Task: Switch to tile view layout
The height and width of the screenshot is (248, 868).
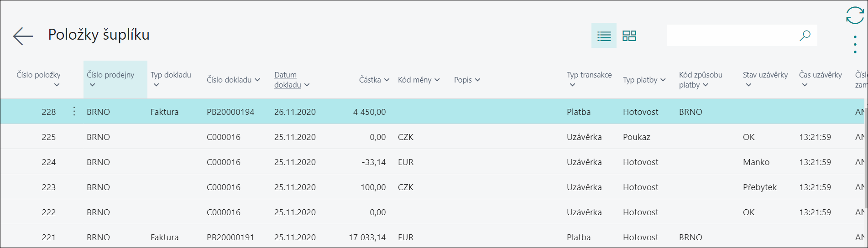Action: [629, 36]
